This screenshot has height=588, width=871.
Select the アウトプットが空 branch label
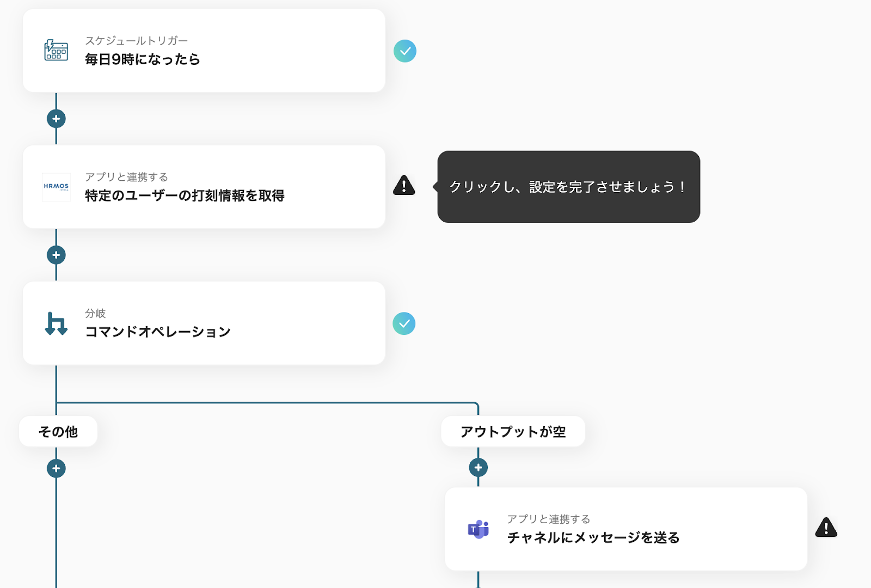[x=513, y=432]
